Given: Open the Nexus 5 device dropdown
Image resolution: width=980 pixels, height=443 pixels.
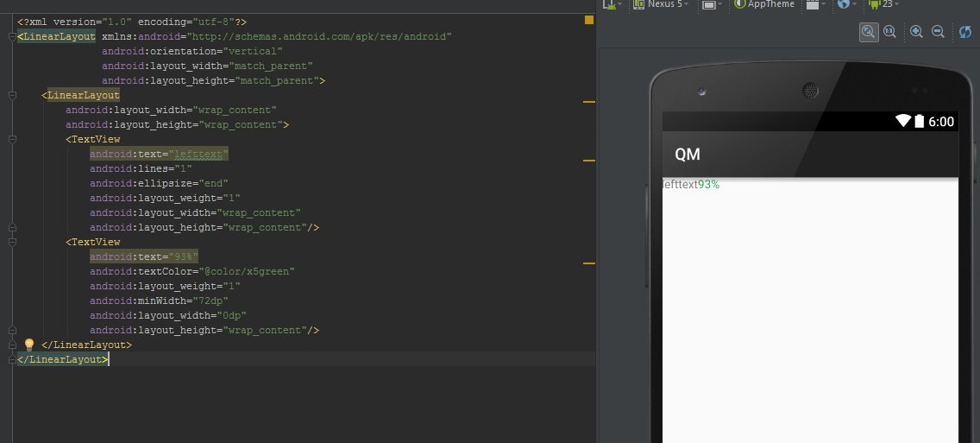Looking at the screenshot, I should click(661, 4).
